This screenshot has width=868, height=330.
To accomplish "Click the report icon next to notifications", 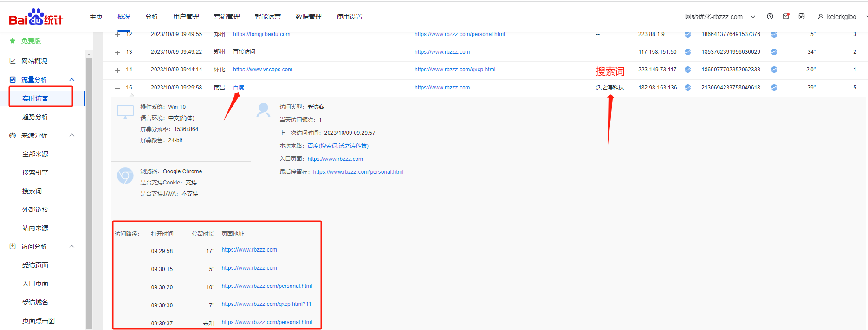I will pyautogui.click(x=802, y=16).
